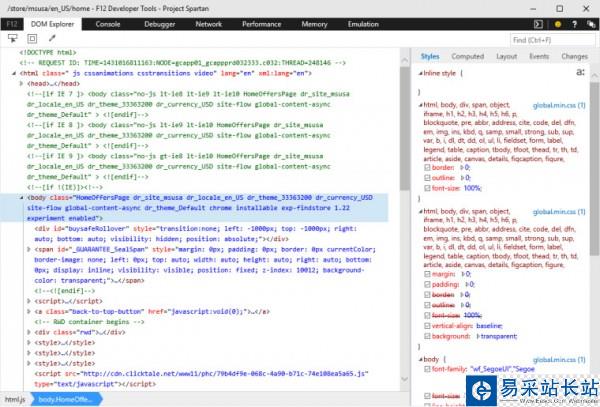The image size is (600, 407).
Task: Toggle the struck-through border property checkbox
Action: point(427,295)
